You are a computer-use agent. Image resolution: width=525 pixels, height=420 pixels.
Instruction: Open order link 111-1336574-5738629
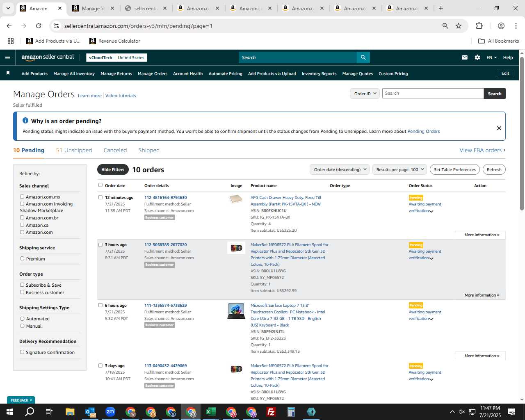coord(165,305)
